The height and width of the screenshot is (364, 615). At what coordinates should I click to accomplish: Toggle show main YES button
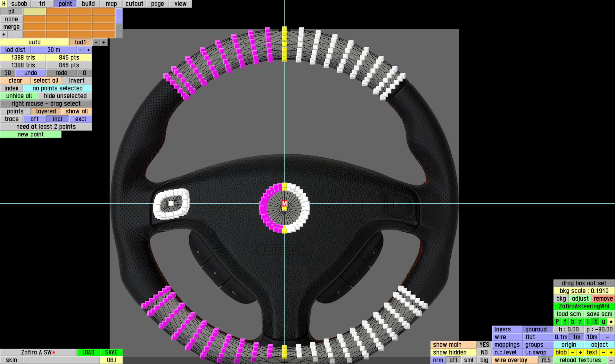tap(484, 345)
